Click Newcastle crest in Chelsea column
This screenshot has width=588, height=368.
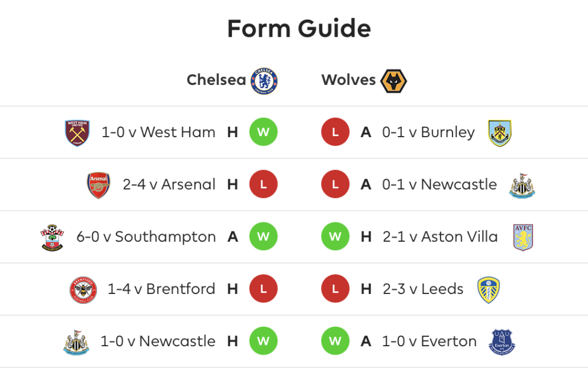coord(76,342)
